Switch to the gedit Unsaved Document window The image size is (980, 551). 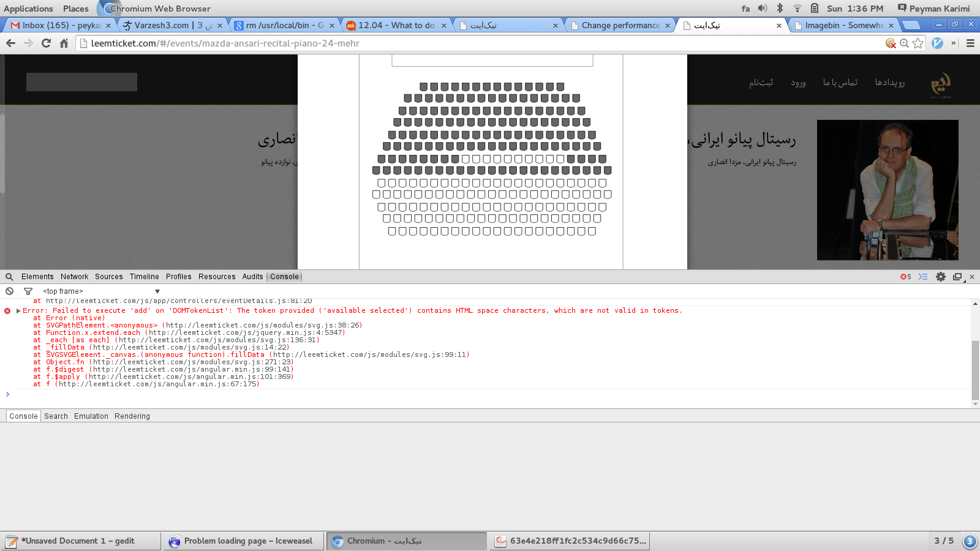(81, 541)
